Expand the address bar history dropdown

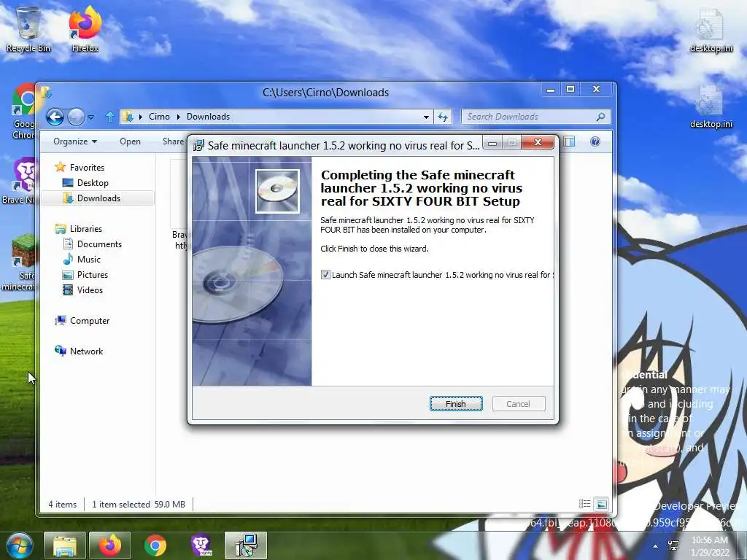[x=426, y=117]
